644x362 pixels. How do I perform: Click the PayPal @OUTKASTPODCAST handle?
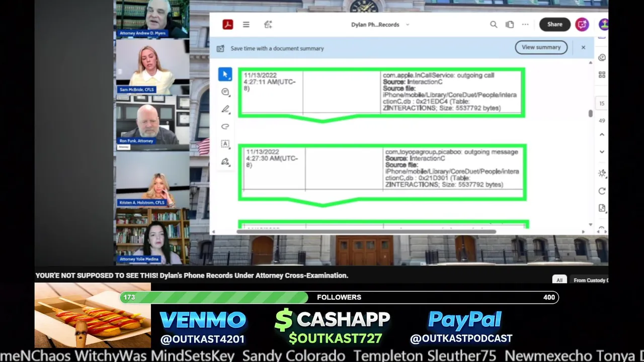point(461,339)
